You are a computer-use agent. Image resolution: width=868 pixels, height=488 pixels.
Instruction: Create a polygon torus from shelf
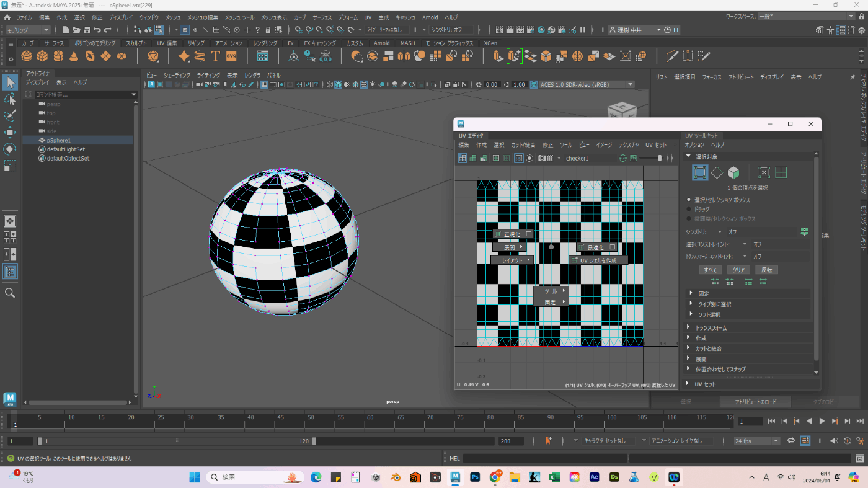pyautogui.click(x=90, y=56)
